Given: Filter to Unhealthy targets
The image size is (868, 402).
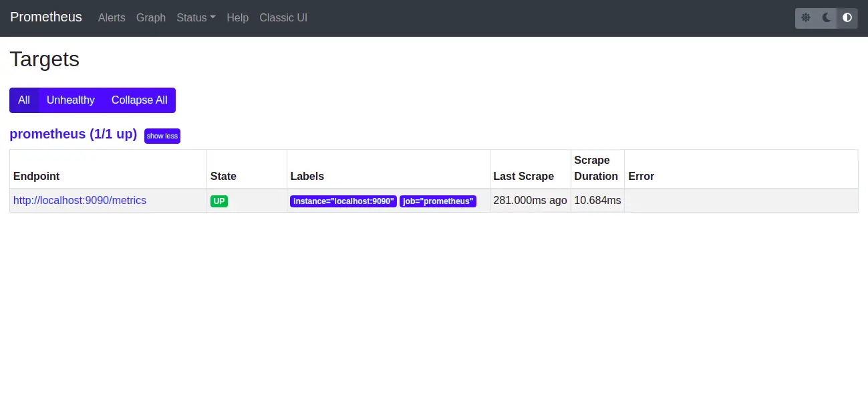Looking at the screenshot, I should 71,100.
